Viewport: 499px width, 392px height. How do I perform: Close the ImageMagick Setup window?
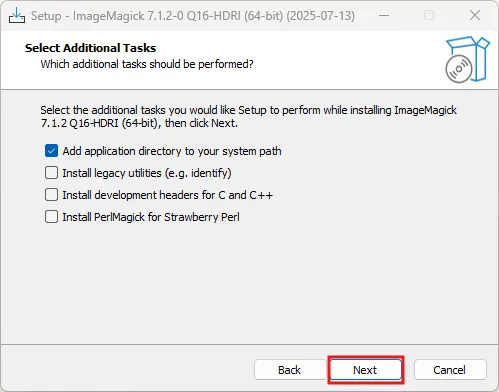(x=475, y=15)
